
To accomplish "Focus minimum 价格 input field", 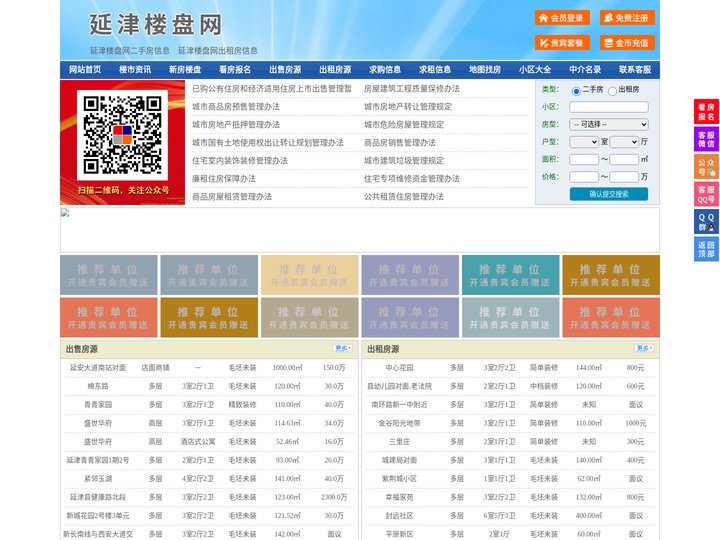I will [584, 177].
